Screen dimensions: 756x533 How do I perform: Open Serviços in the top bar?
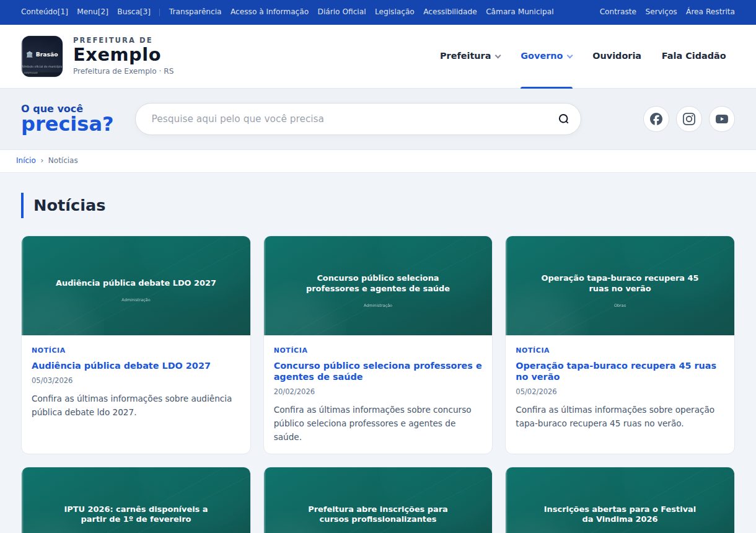click(x=661, y=12)
